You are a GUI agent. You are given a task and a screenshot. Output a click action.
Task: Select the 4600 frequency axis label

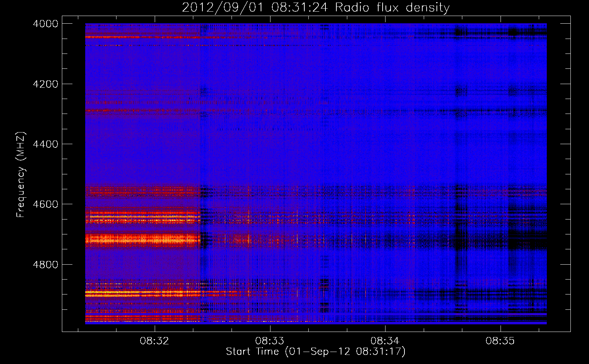pyautogui.click(x=46, y=204)
